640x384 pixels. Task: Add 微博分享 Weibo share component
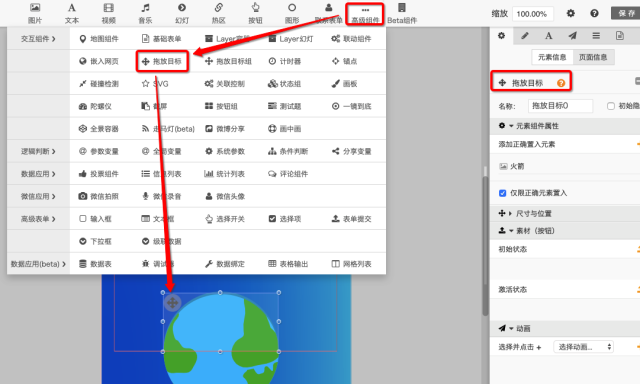point(225,129)
